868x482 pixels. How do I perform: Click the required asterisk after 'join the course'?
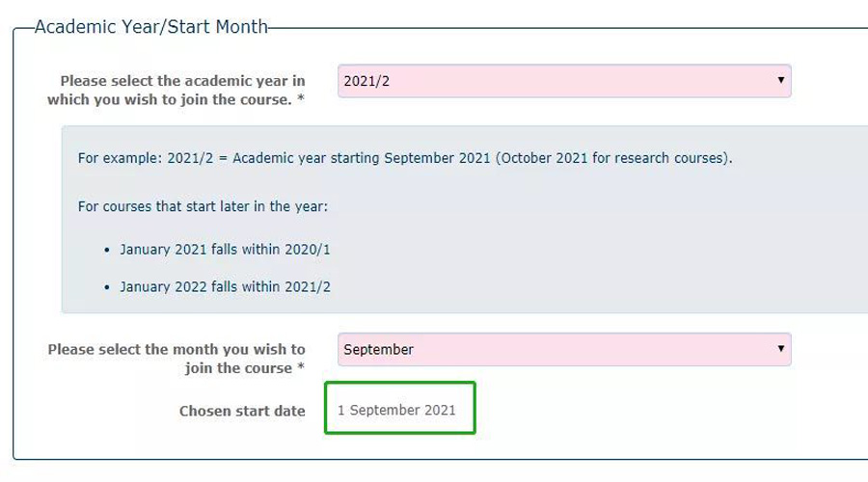pyautogui.click(x=301, y=366)
